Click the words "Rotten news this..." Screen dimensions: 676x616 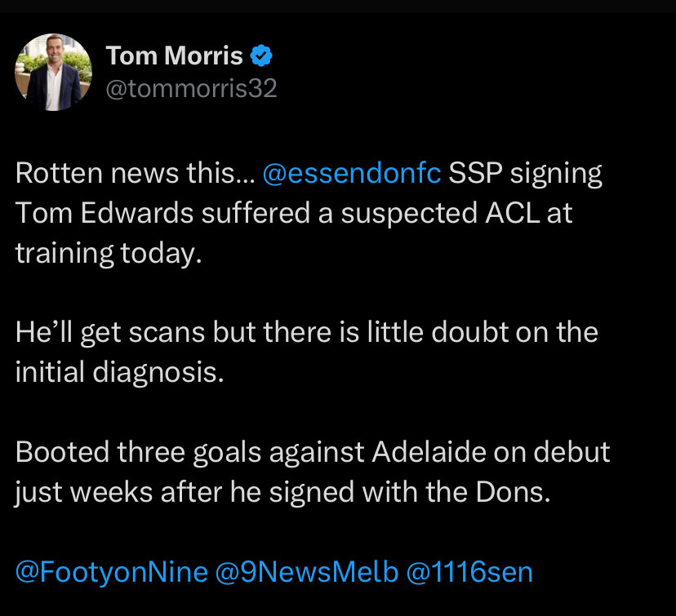(136, 173)
